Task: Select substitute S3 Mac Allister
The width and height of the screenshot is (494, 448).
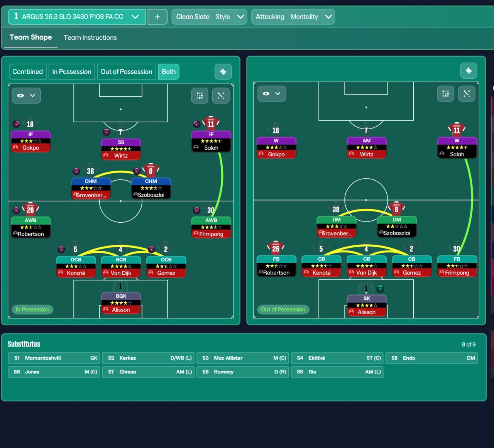Action: (x=243, y=358)
